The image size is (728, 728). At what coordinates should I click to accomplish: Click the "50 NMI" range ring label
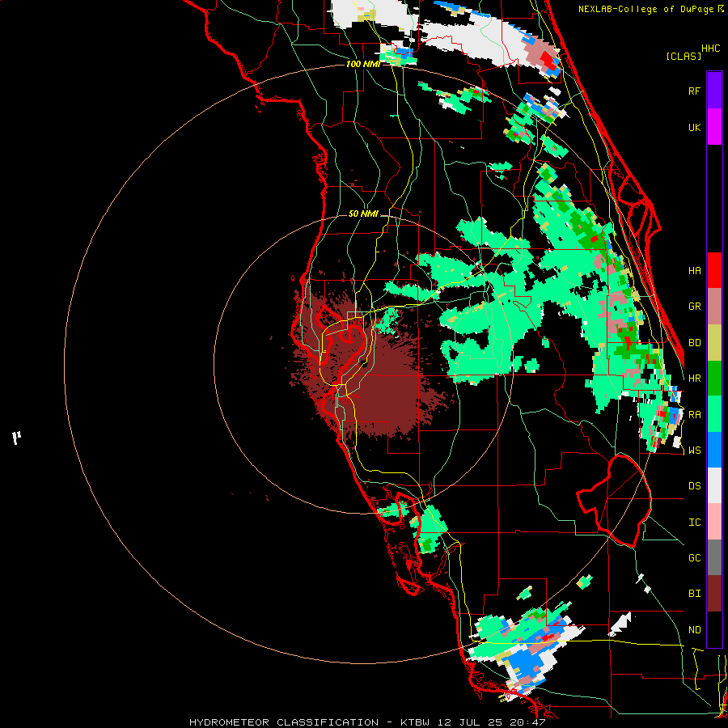pyautogui.click(x=363, y=214)
